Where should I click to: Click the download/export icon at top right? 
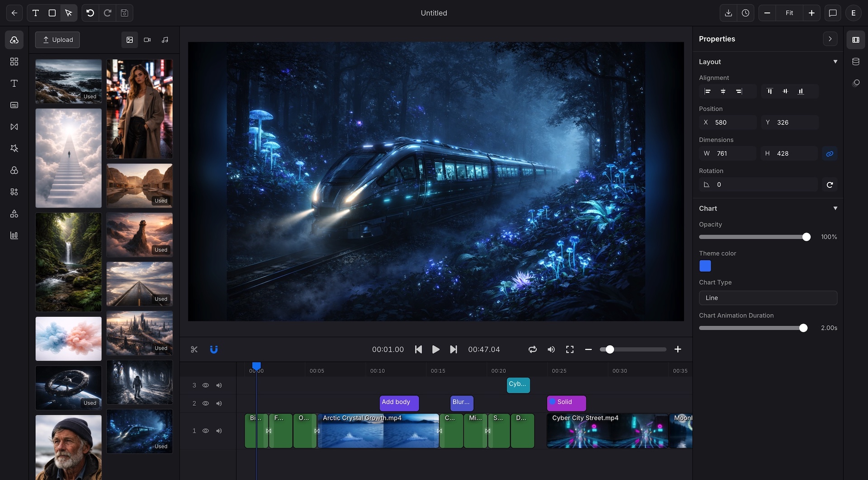[x=728, y=13]
